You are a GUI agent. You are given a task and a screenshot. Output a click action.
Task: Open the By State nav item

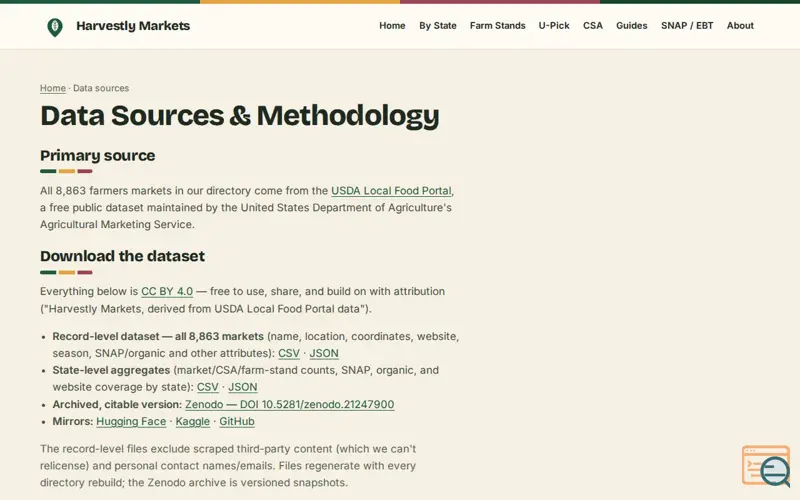(438, 26)
